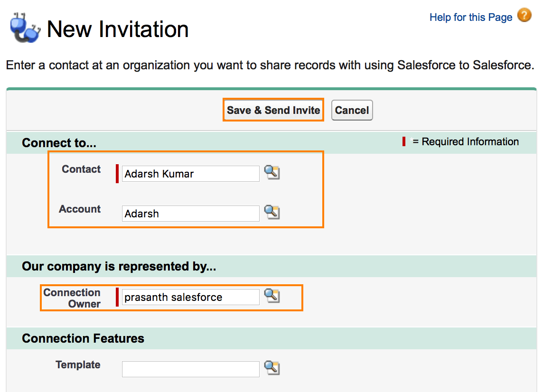Focus the Connection Owner input field

point(190,297)
